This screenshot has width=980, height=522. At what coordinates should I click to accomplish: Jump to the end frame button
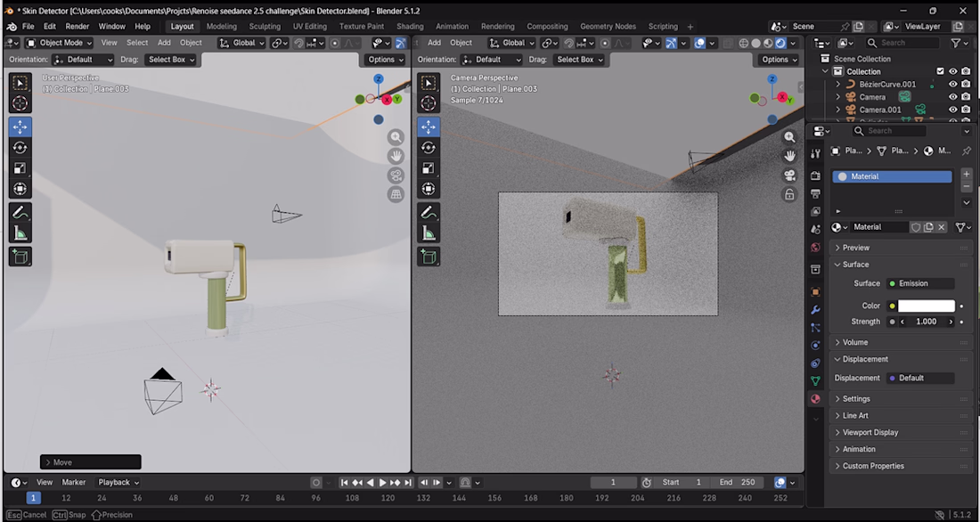407,483
